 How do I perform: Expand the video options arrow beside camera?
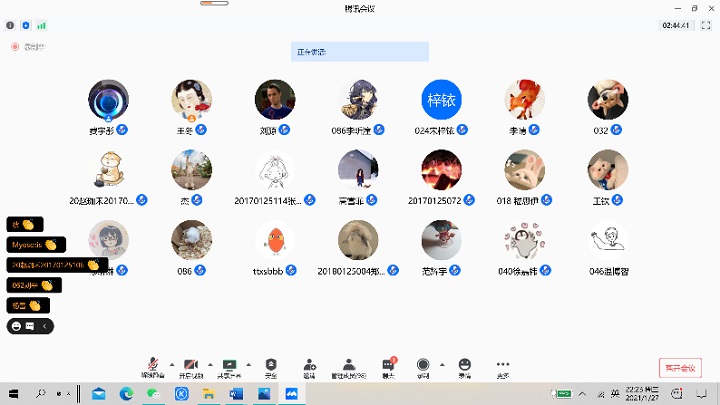click(x=208, y=364)
